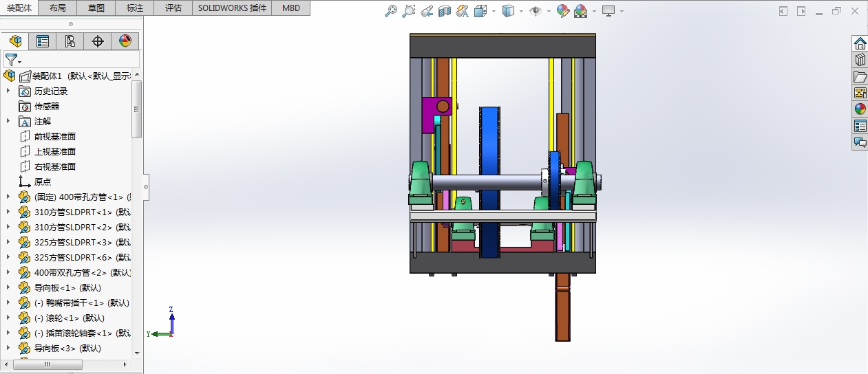Click the Zoom to Fit icon
The height and width of the screenshot is (374, 868).
(x=391, y=11)
